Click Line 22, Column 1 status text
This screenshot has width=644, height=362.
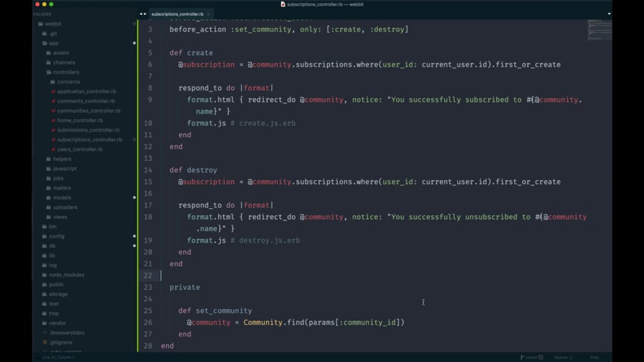pyautogui.click(x=58, y=358)
